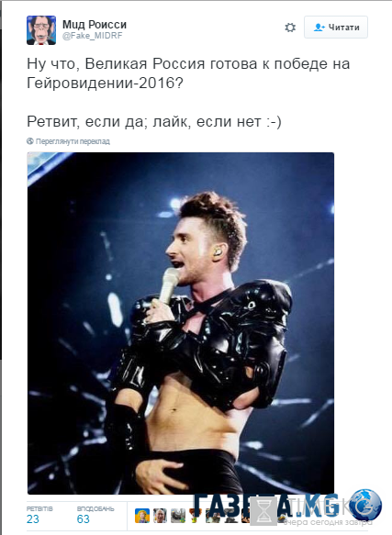Image resolution: width=392 pixels, height=535 pixels.
Task: Open the fourth liker avatar in the row
Action: [x=196, y=516]
